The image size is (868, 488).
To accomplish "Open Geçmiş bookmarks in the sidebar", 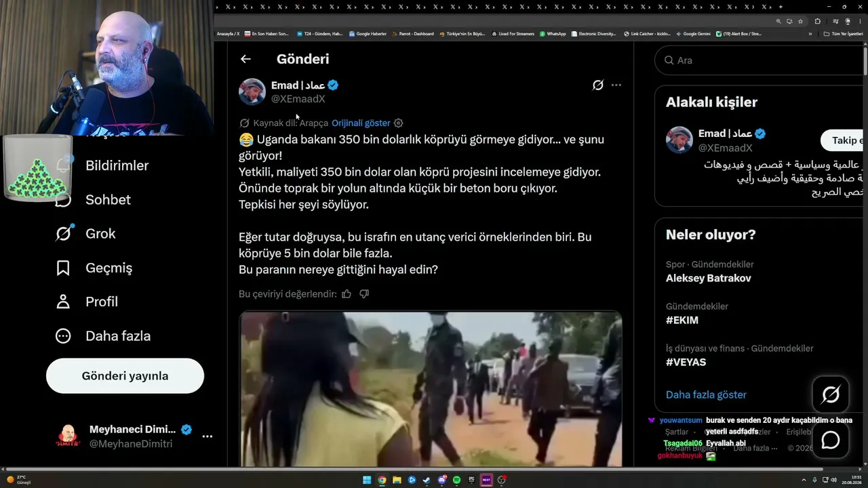I will click(x=94, y=268).
